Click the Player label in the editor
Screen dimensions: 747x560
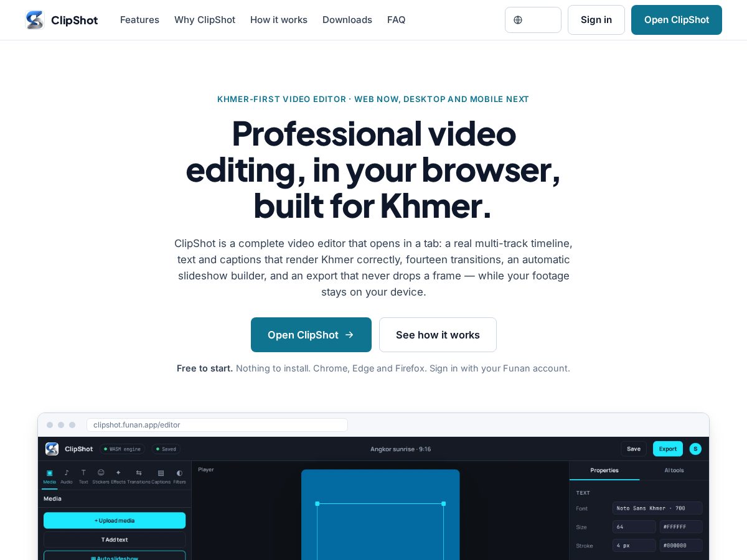[206, 470]
